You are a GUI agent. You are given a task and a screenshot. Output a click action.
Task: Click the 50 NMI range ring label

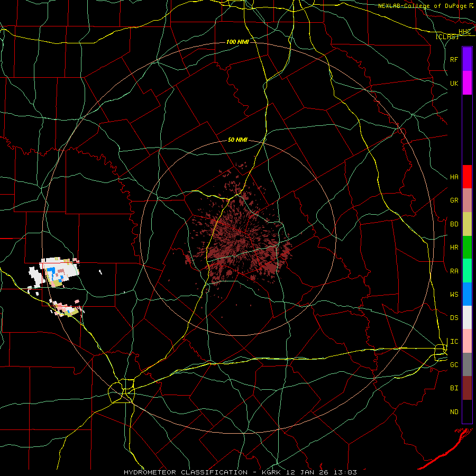coord(237,140)
